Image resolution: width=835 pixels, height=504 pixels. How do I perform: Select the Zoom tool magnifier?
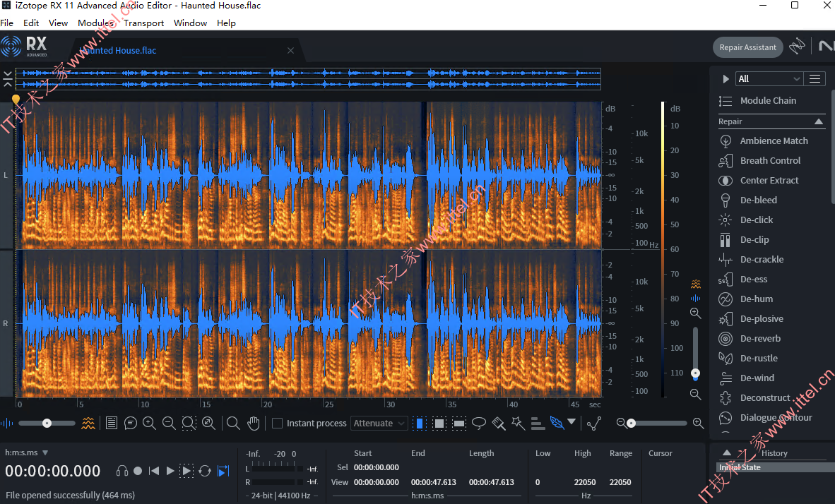click(233, 423)
